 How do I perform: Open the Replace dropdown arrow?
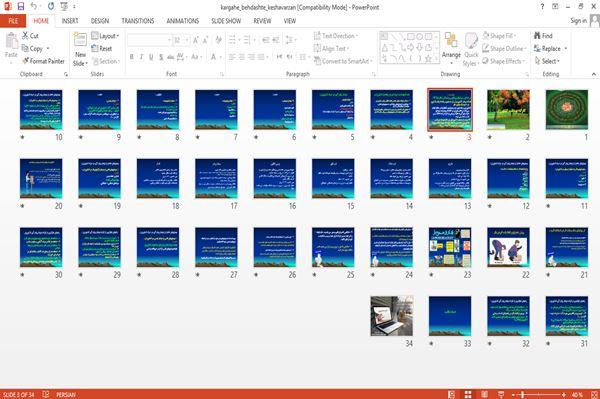tap(566, 49)
